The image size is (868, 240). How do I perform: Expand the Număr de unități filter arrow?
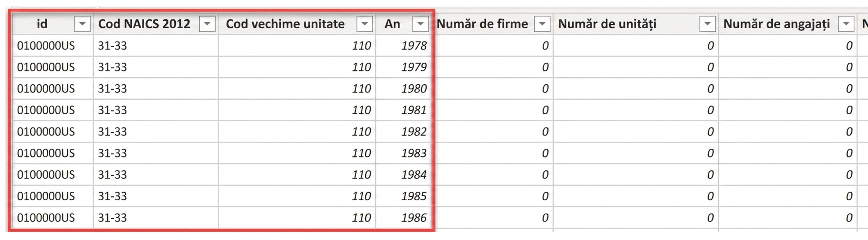point(708,24)
